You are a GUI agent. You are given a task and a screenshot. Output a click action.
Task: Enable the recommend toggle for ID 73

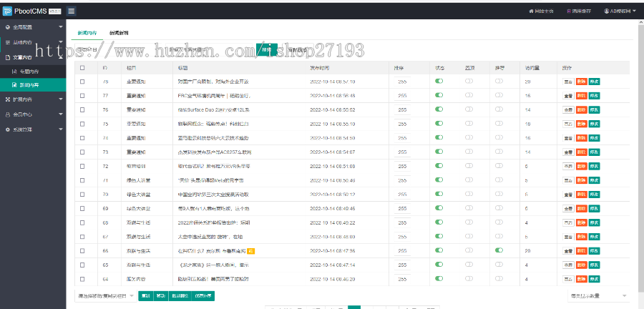point(499,152)
